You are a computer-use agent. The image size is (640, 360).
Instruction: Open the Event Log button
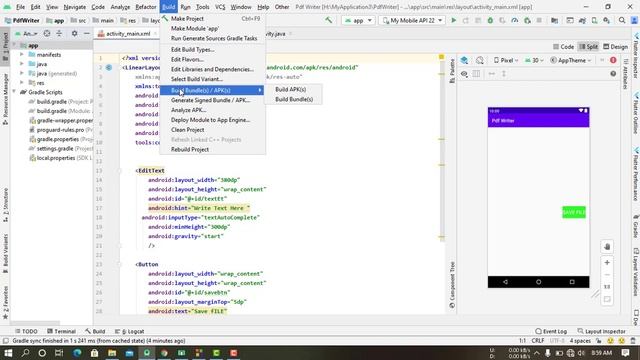[551, 331]
